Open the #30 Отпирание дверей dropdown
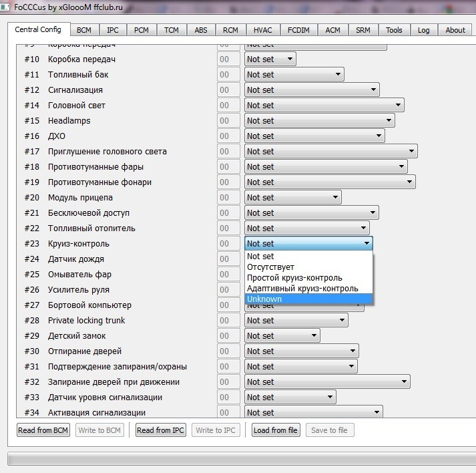 (302, 351)
